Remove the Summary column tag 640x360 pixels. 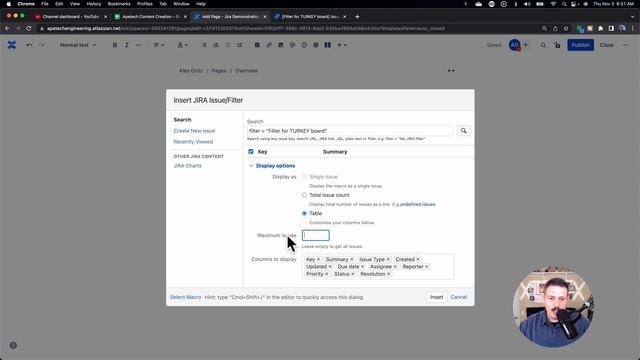352,259
